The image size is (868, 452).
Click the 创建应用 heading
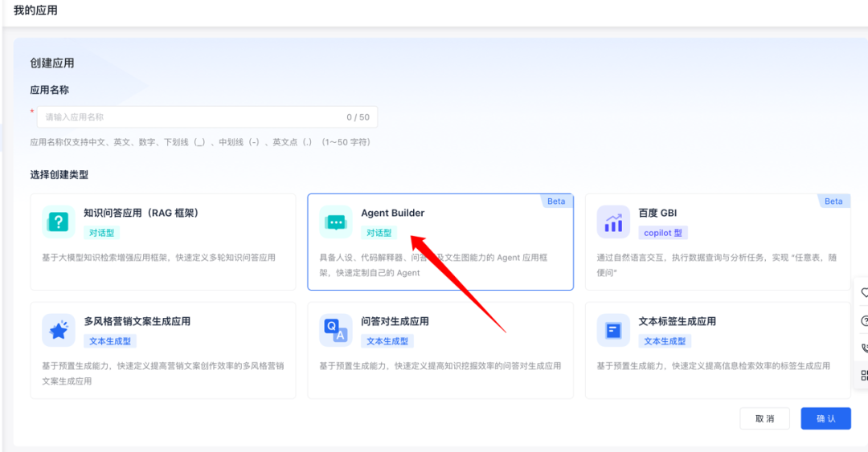coord(52,63)
